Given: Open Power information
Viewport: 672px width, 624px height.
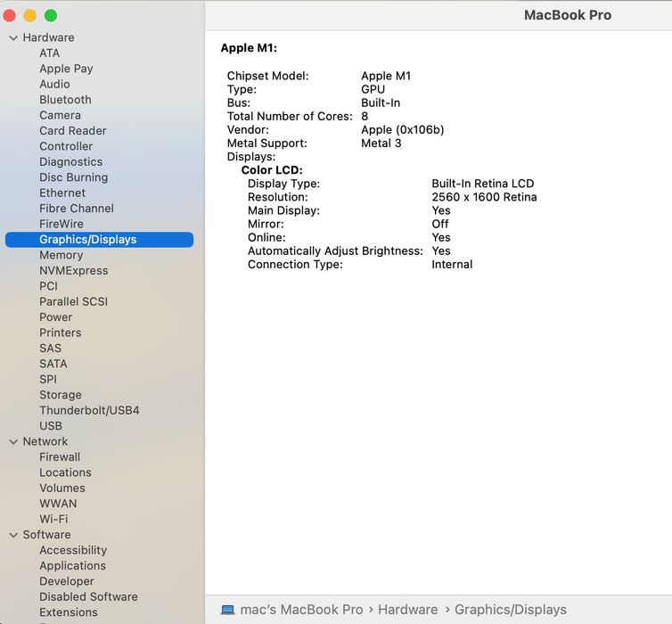Looking at the screenshot, I should click(56, 317).
